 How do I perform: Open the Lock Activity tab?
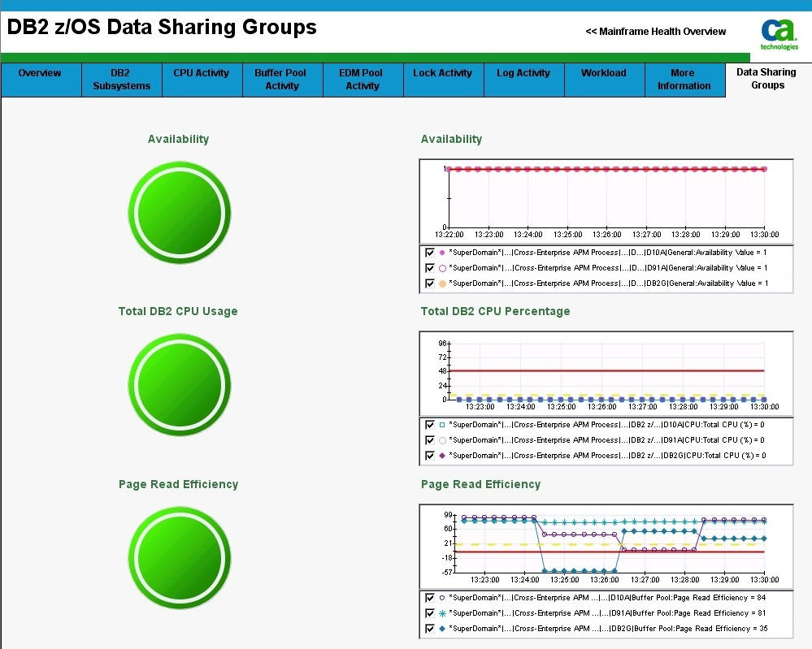[x=443, y=80]
